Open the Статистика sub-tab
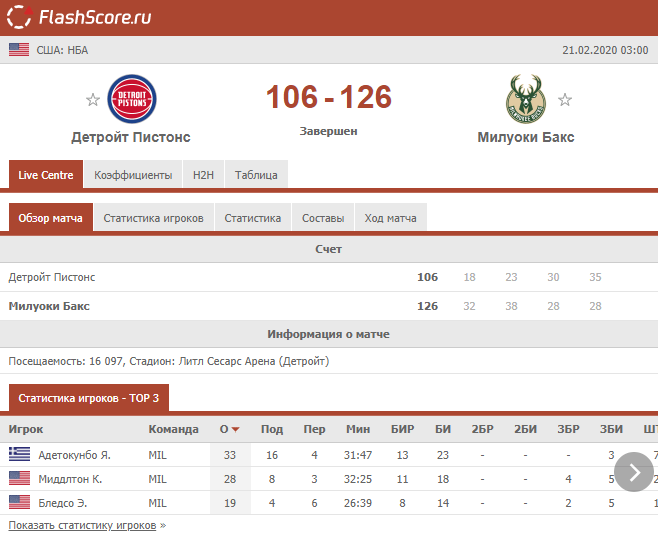This screenshot has height=538, width=658. 253,218
